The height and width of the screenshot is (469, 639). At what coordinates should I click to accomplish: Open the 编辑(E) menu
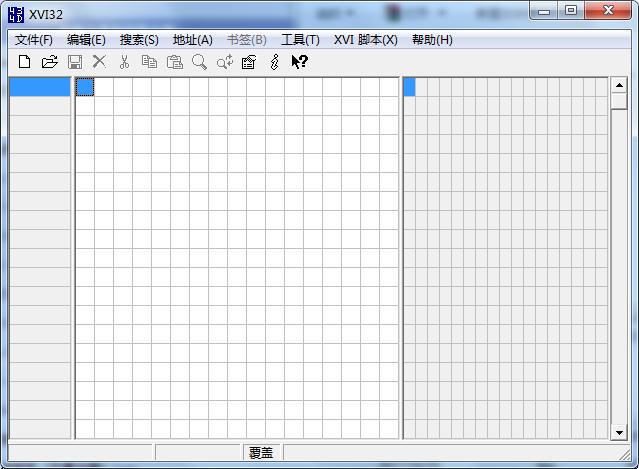pyautogui.click(x=86, y=40)
